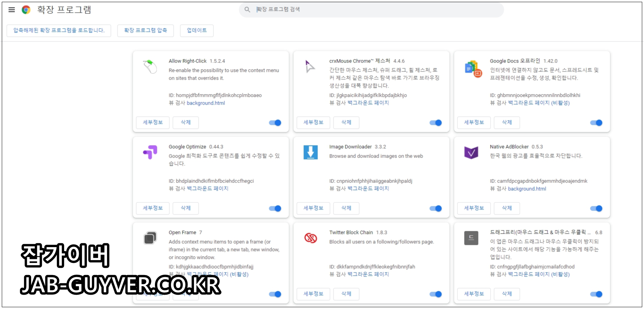Click the Native AdBlocker shield icon
Viewport: 644px width, 309px height.
point(471,153)
